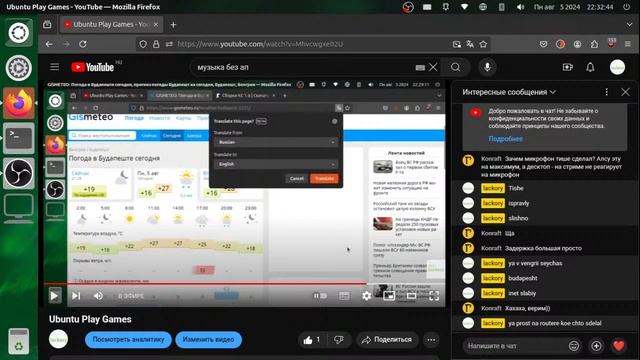Click lackory's message 'budapesht'
Screen dimensions: 640x360
click(x=523, y=278)
